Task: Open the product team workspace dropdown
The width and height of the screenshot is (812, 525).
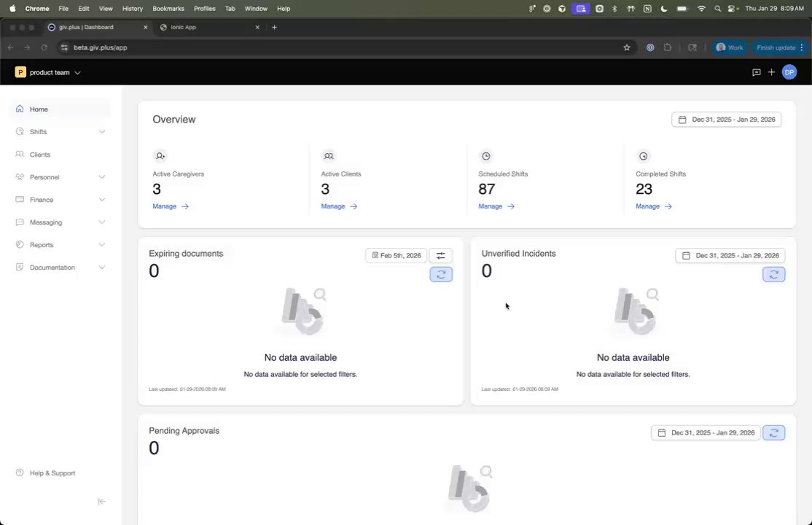Action: point(48,73)
